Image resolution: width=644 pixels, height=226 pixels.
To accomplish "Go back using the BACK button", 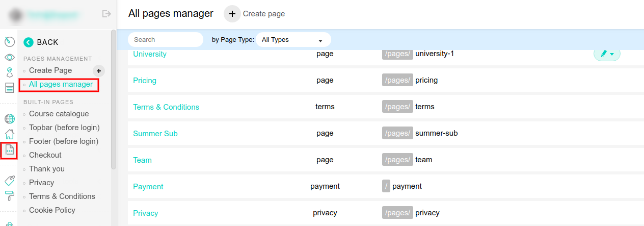I will [41, 42].
